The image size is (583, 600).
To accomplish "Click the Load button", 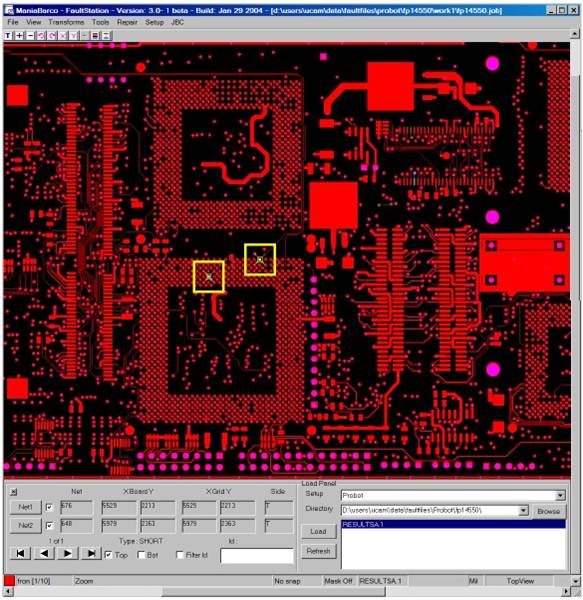I will click(x=318, y=532).
